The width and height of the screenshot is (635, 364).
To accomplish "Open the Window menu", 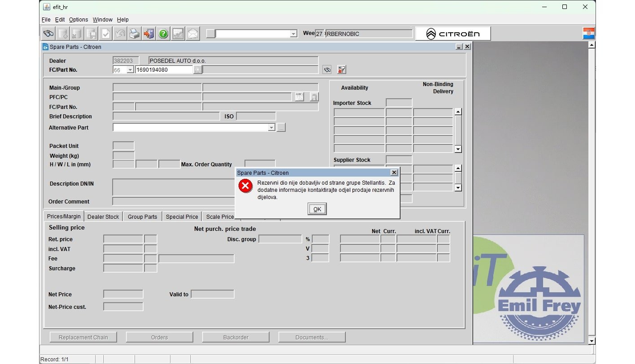I will click(x=103, y=20).
